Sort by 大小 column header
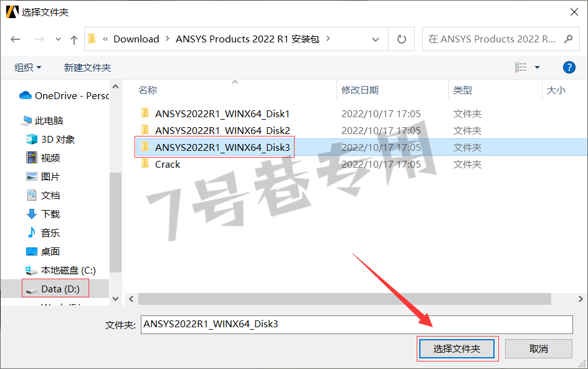Image resolution: width=588 pixels, height=369 pixels. [556, 90]
